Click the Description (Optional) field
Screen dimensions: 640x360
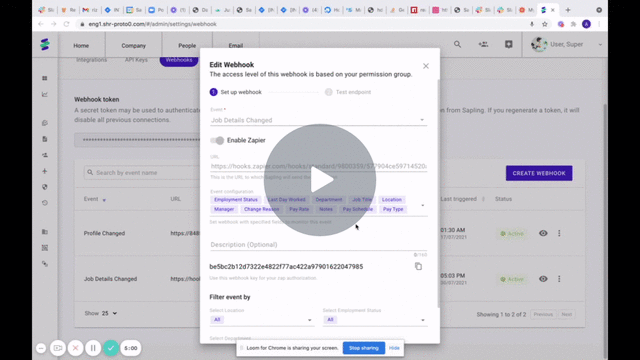pos(318,244)
